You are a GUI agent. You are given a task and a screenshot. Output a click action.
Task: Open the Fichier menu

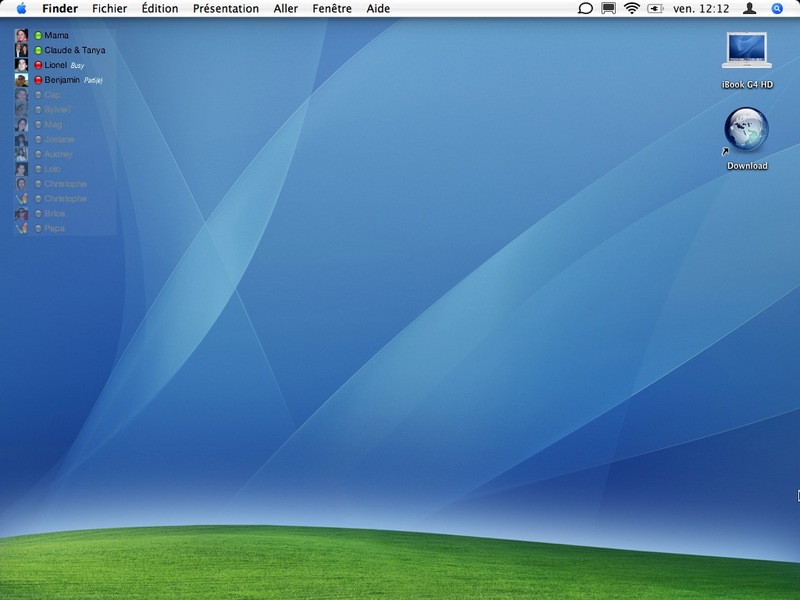tap(110, 8)
